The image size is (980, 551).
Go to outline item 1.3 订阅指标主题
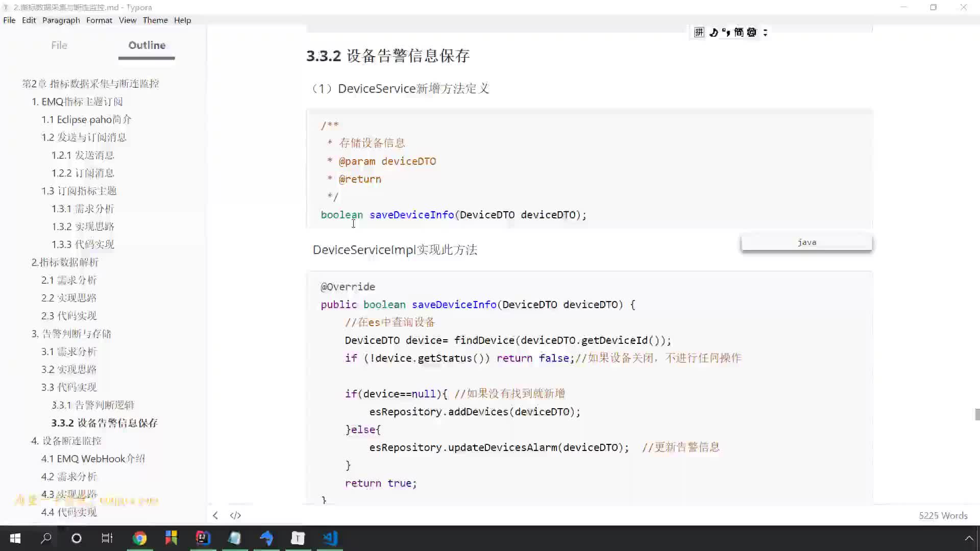coord(79,191)
